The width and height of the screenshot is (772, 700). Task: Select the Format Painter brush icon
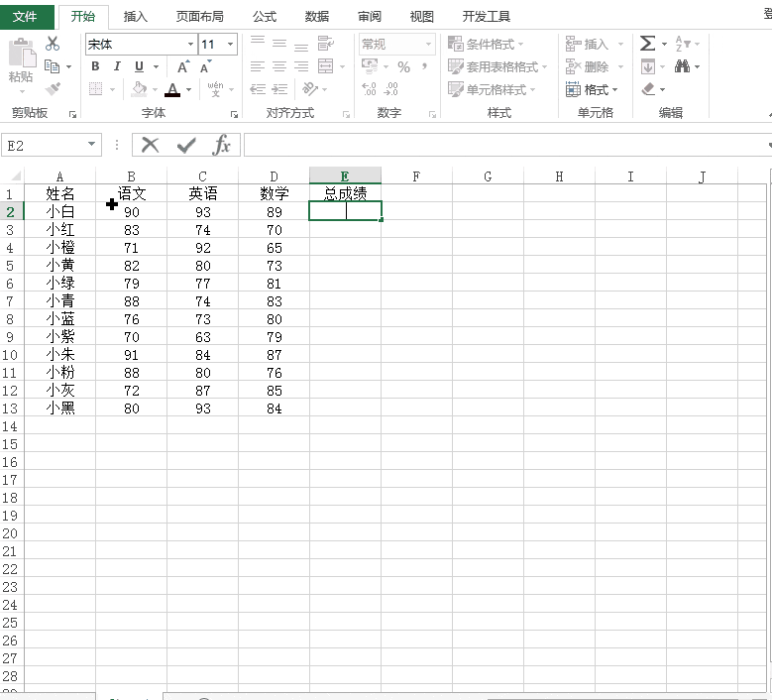click(53, 89)
